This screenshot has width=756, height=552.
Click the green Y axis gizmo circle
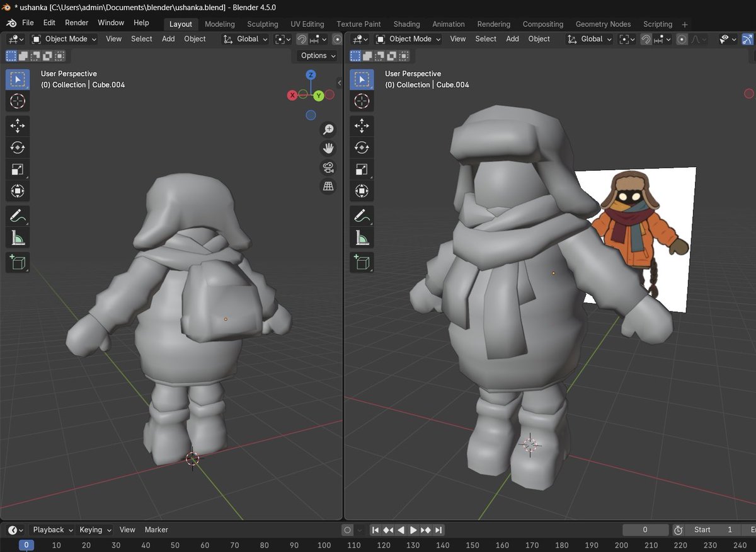(319, 95)
